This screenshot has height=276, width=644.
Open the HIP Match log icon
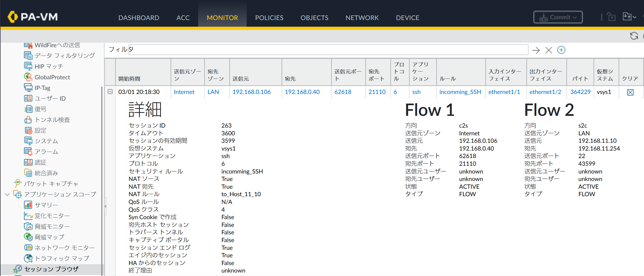[28, 66]
